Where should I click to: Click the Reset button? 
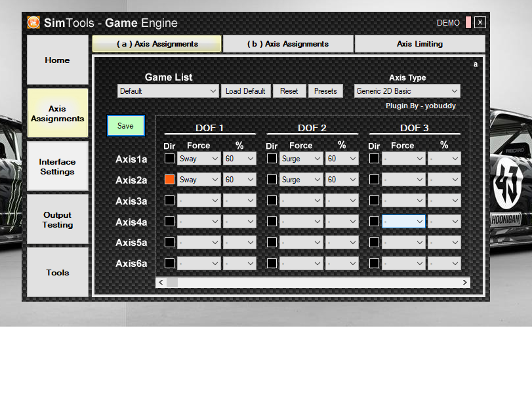(289, 91)
